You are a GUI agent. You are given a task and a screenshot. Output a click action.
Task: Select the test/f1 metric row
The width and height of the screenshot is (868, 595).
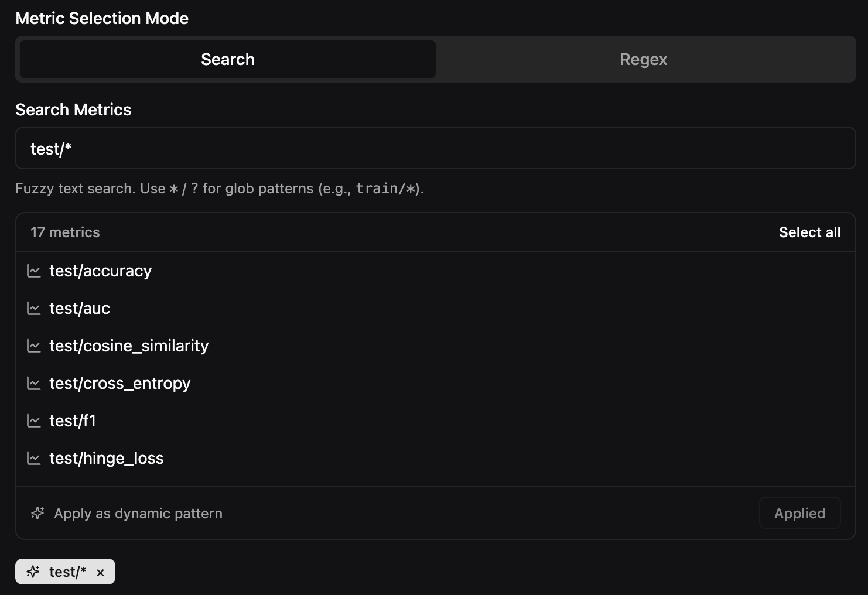point(73,420)
